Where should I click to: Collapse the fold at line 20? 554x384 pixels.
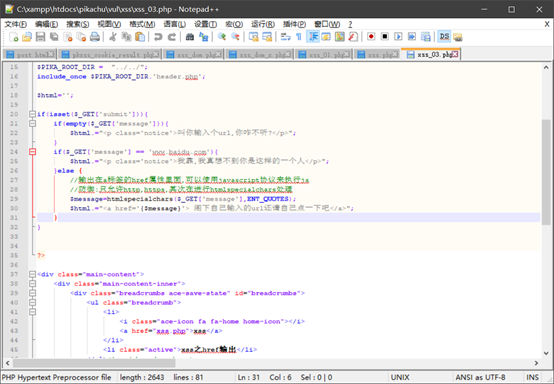click(33, 114)
